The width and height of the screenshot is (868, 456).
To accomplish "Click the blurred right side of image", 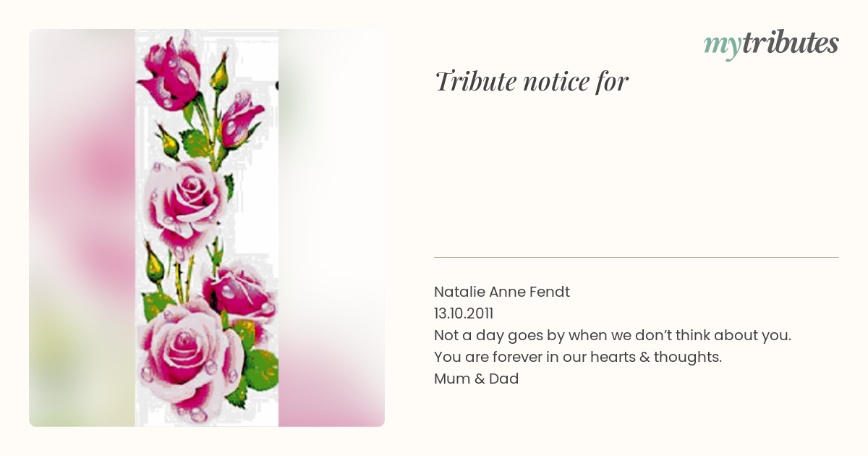I will click(331, 228).
